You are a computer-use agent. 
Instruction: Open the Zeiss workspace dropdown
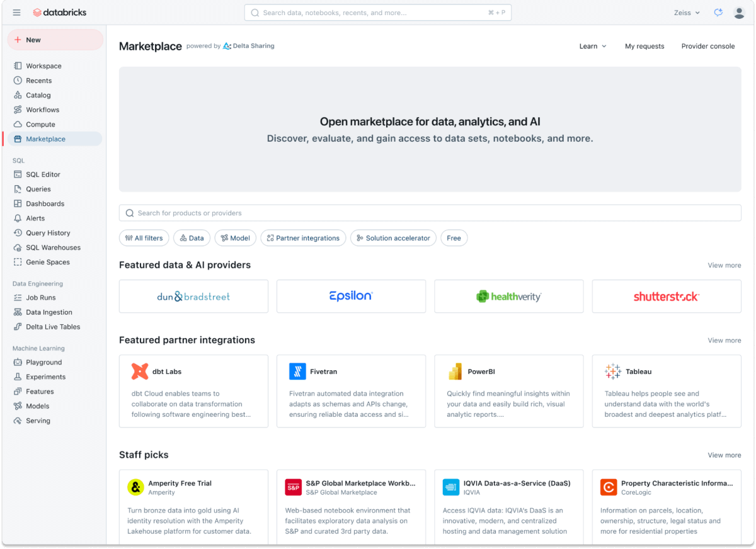click(x=687, y=13)
